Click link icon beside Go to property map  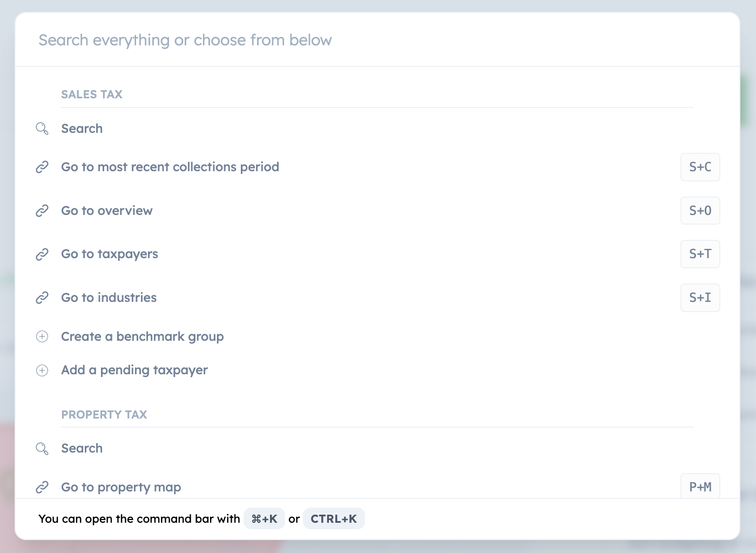(42, 487)
